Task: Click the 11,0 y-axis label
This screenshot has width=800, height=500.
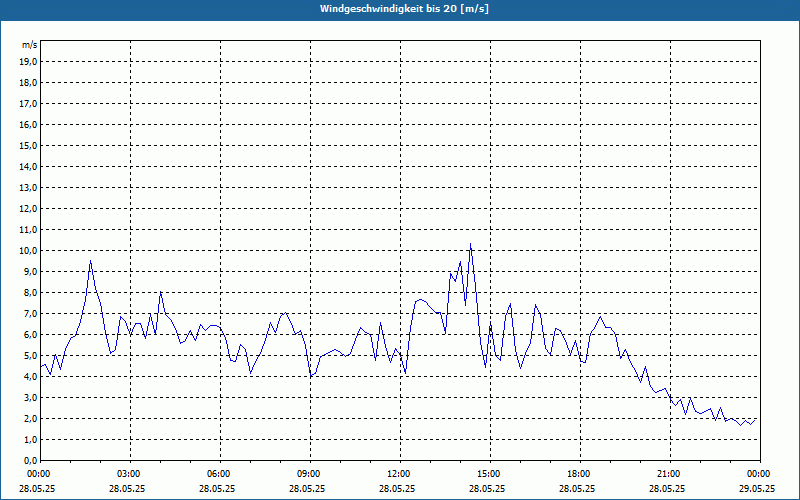Action: 29,230
